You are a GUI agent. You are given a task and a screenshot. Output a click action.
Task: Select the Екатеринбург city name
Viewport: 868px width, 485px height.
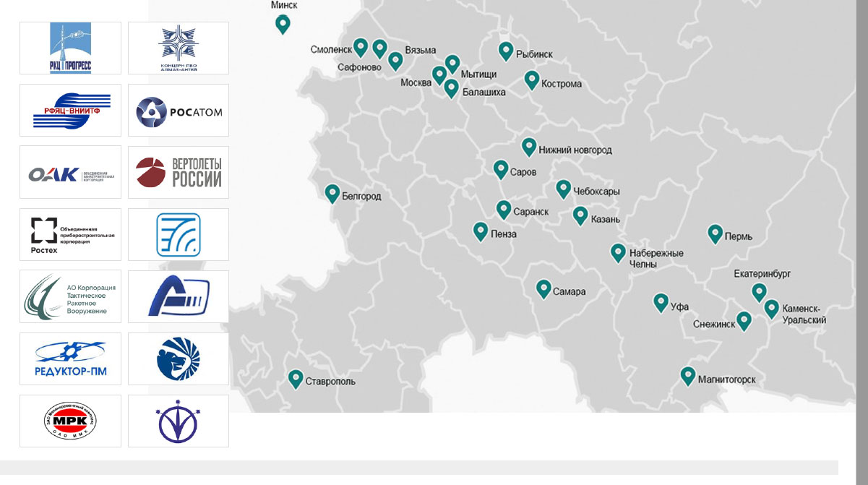pyautogui.click(x=762, y=274)
